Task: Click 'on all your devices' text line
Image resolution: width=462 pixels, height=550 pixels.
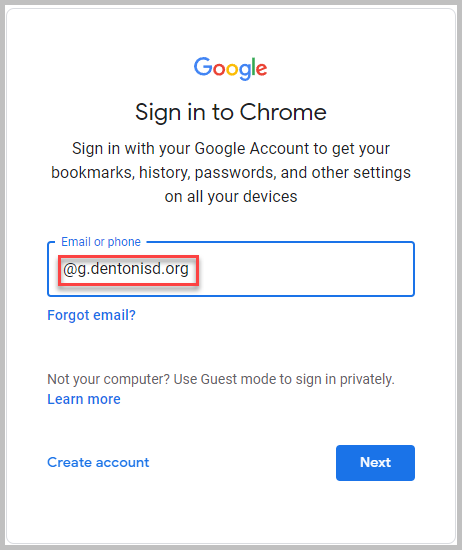Action: point(231,197)
